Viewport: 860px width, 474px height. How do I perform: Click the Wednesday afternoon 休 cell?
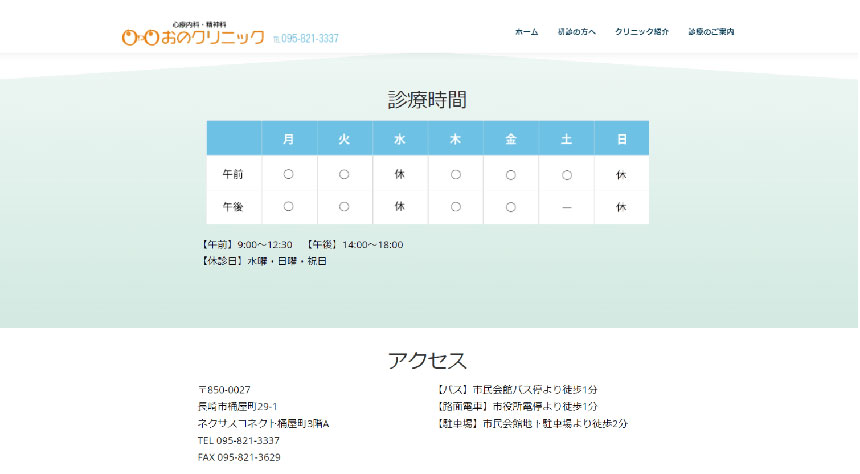pos(400,207)
